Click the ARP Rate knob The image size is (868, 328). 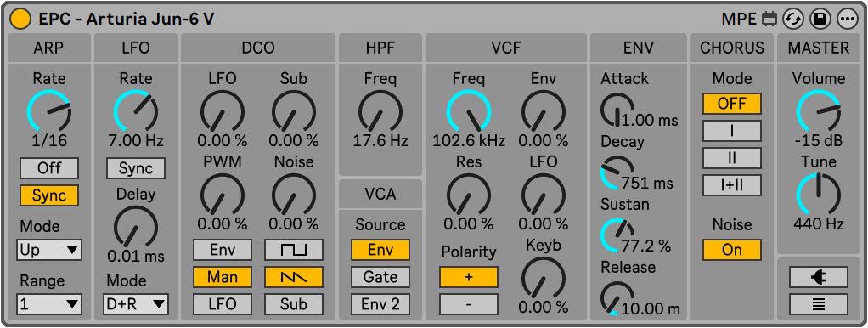[49, 110]
